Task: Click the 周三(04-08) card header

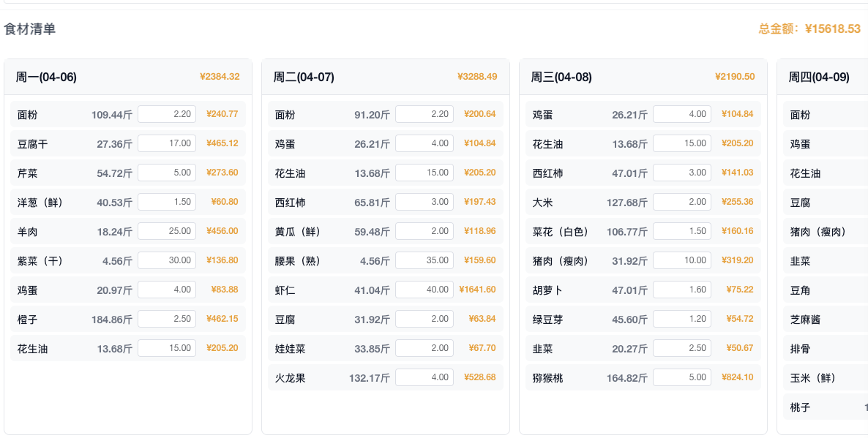Action: click(x=561, y=77)
